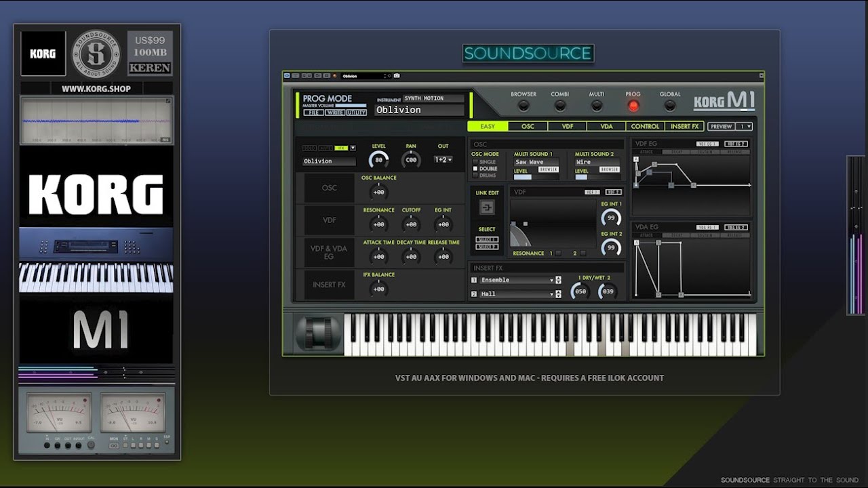
Task: Open the OUT 1+2 output dropdown
Action: point(443,160)
